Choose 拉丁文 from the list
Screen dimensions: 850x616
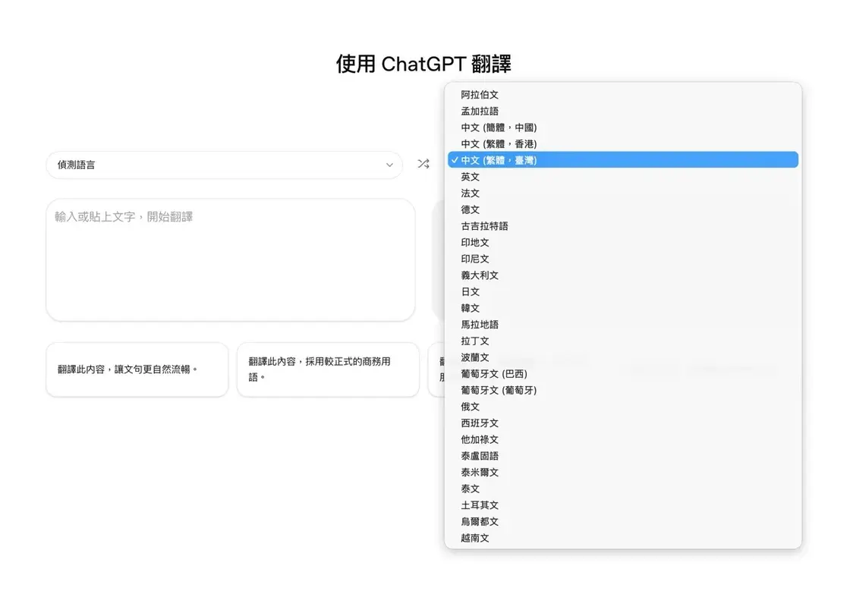(x=623, y=341)
